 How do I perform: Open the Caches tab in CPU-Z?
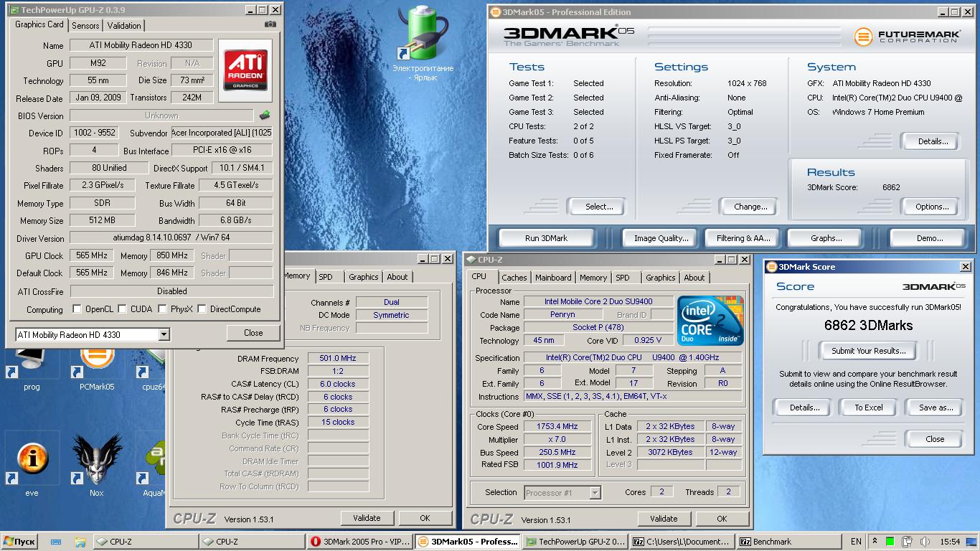(x=514, y=278)
